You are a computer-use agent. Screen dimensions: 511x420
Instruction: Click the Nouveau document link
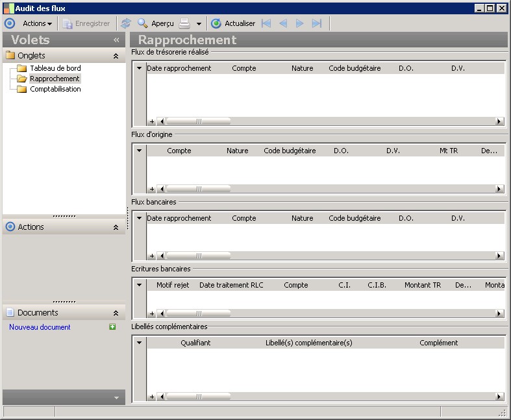[x=40, y=327]
